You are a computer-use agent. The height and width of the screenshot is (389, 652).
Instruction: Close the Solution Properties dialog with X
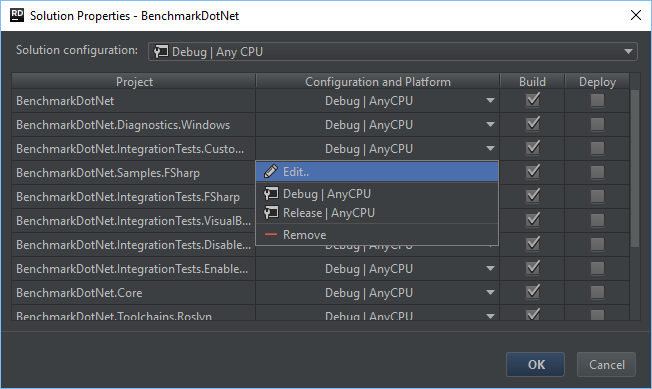pyautogui.click(x=635, y=15)
